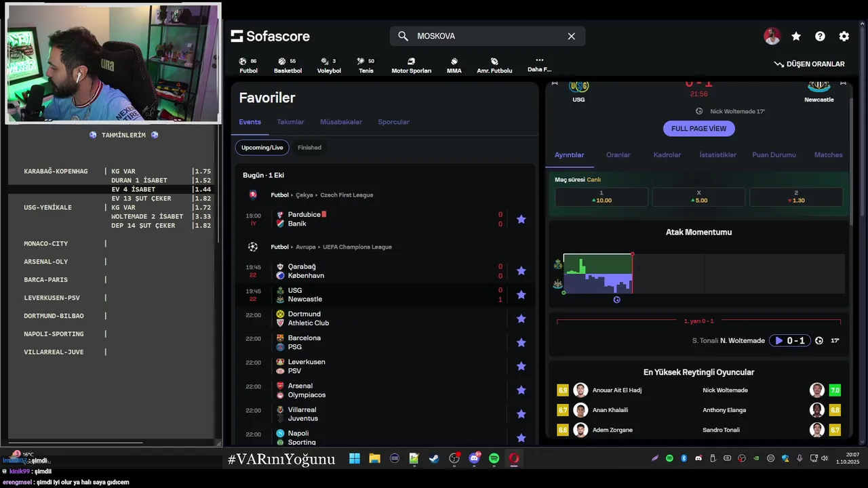Unfavorite the Leverkusen vs PSV match
This screenshot has height=488, width=868.
point(521,367)
